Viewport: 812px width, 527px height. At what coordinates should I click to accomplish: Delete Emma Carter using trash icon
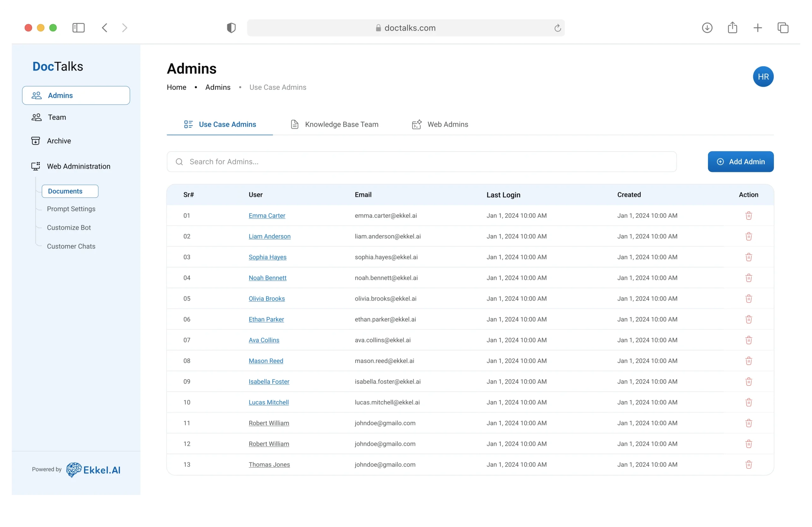749,215
